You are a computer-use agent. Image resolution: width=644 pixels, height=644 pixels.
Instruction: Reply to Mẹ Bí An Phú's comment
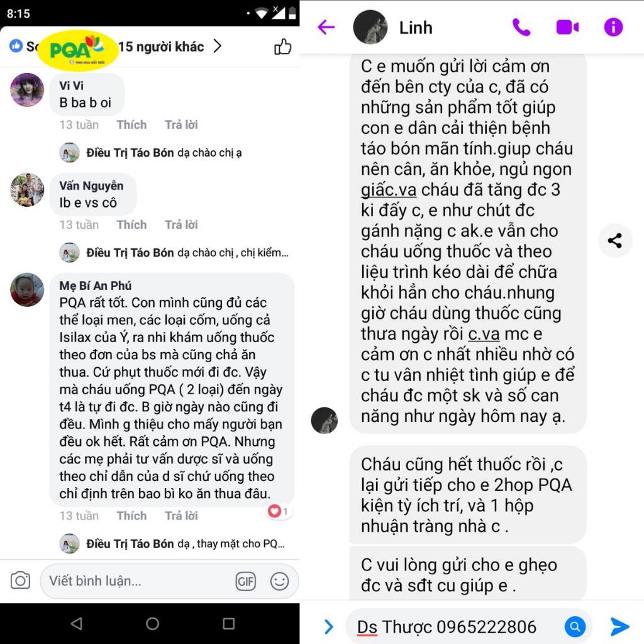(181, 516)
